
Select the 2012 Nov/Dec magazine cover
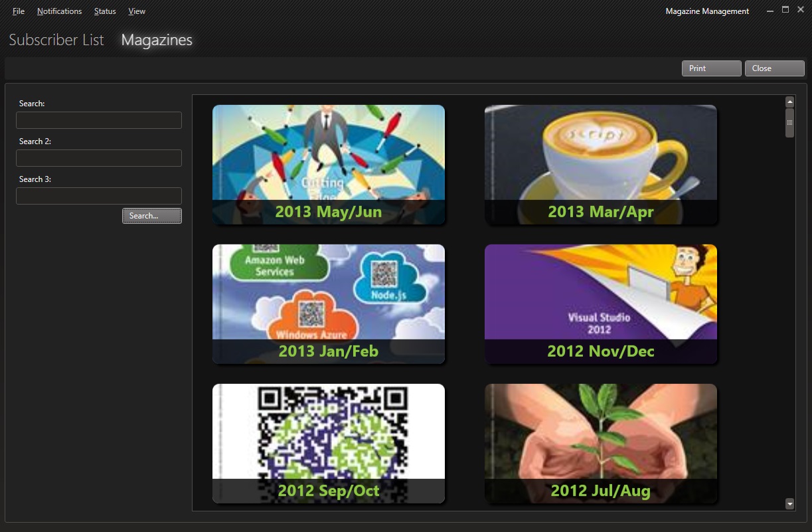(x=601, y=304)
